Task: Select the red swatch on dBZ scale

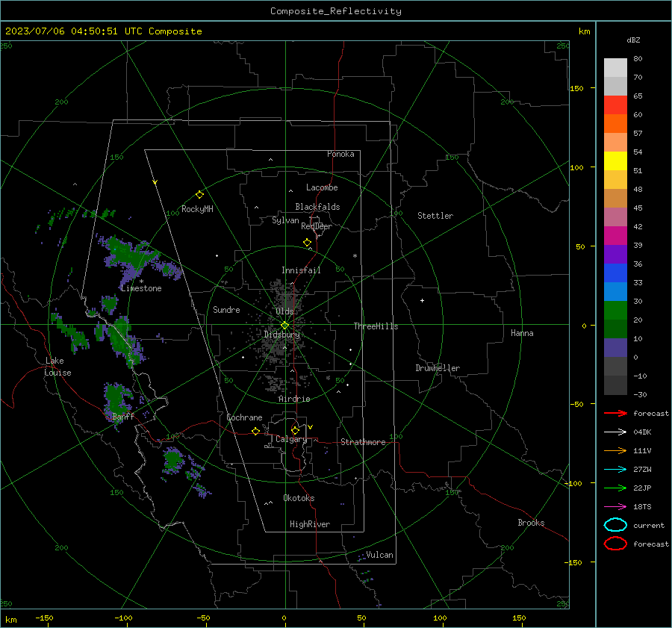Action: (615, 105)
